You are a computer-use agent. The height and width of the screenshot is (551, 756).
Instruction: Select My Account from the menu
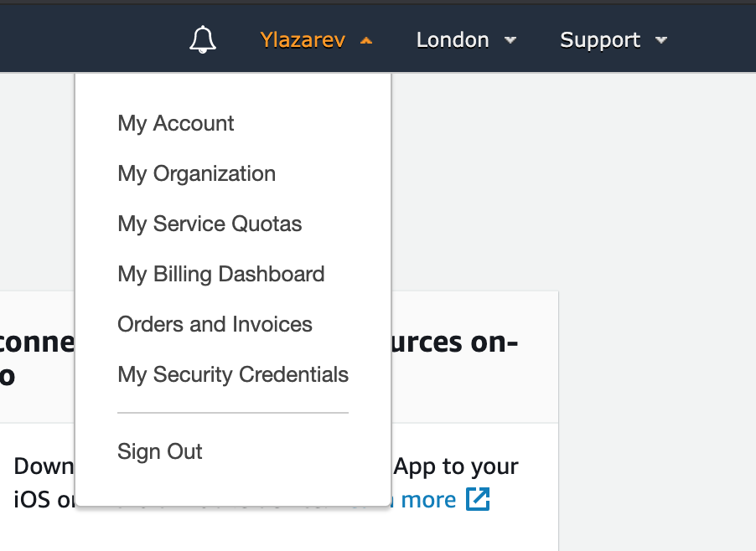pyautogui.click(x=176, y=124)
